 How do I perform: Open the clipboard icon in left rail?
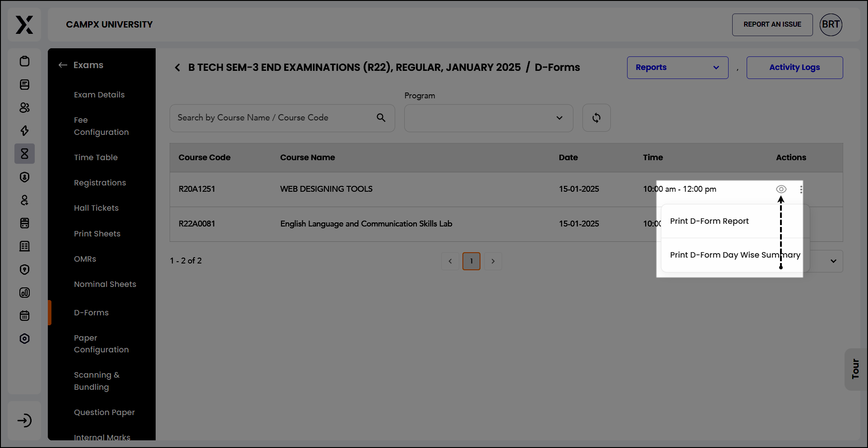25,61
